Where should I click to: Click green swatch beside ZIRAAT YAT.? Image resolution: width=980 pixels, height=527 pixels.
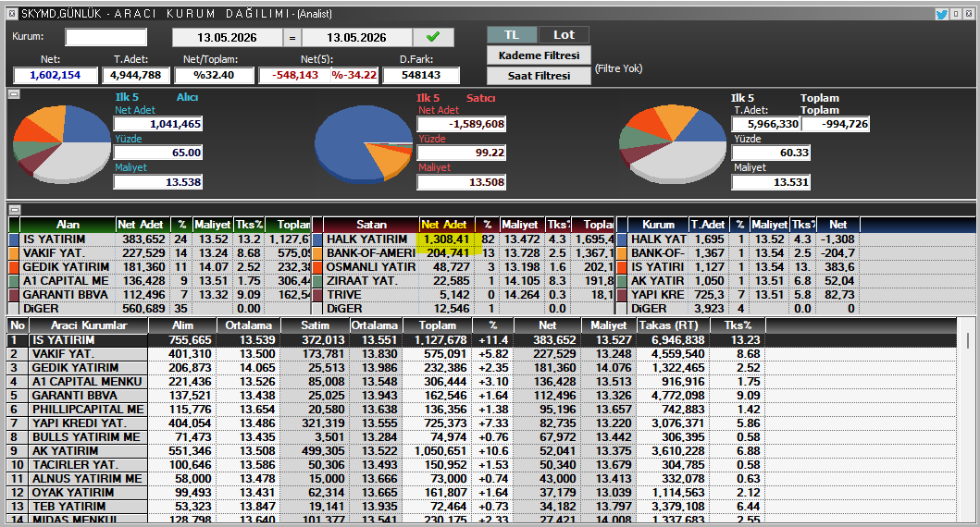(x=317, y=280)
